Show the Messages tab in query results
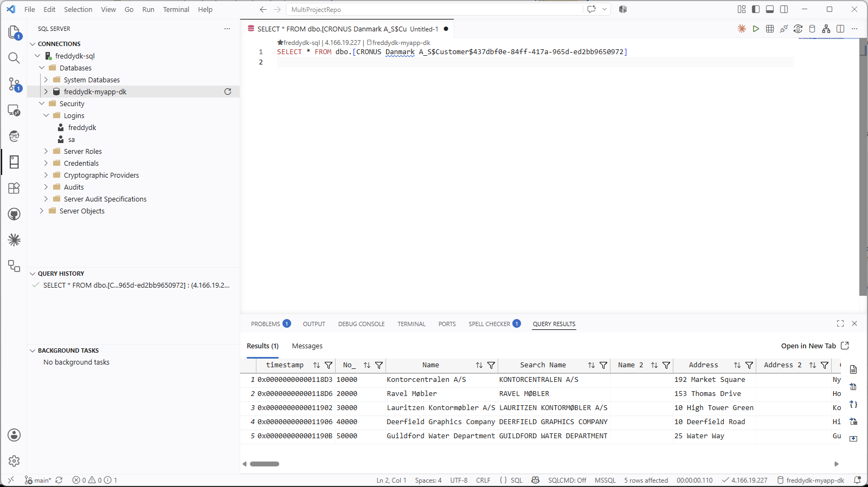Viewport: 868px width, 487px height. point(307,346)
